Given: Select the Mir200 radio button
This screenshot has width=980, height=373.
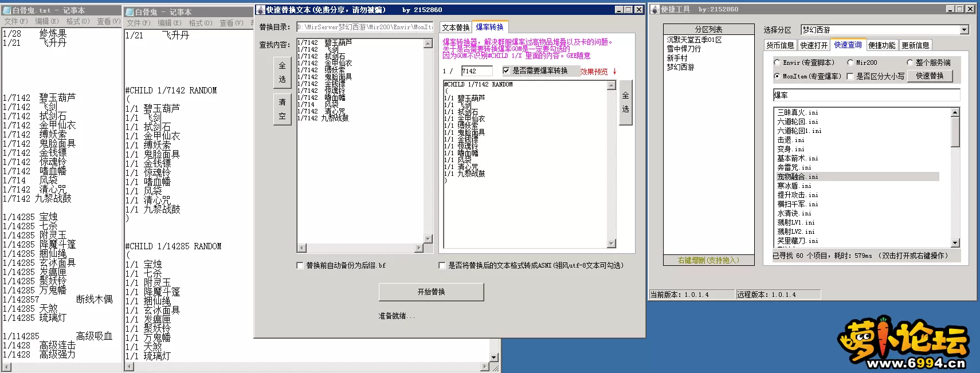Looking at the screenshot, I should 850,62.
